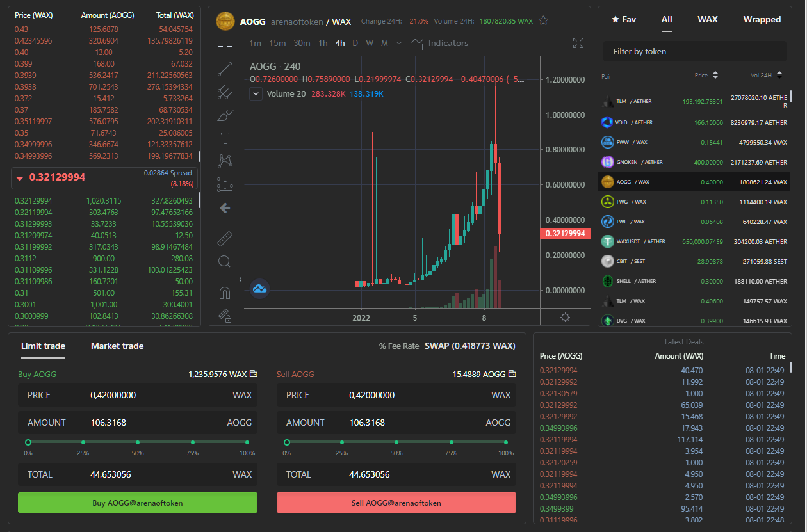
Task: Select the XABCD patterns tool
Action: [225, 161]
